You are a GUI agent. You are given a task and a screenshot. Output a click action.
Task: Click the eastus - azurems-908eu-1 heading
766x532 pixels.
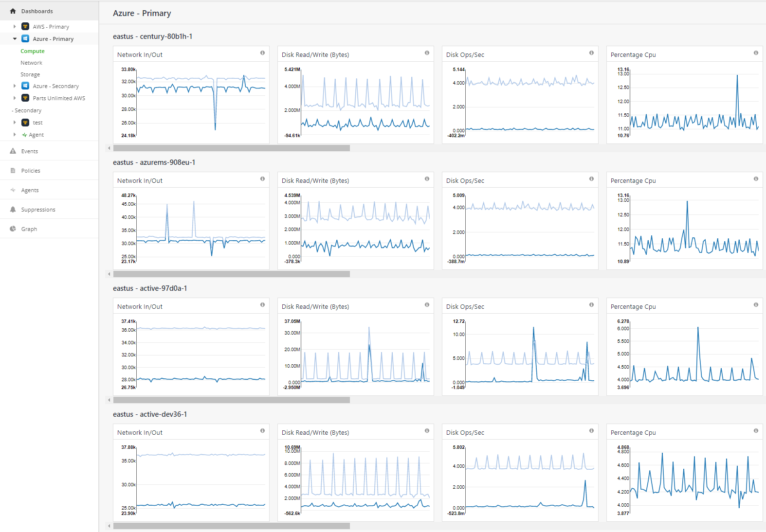(154, 162)
